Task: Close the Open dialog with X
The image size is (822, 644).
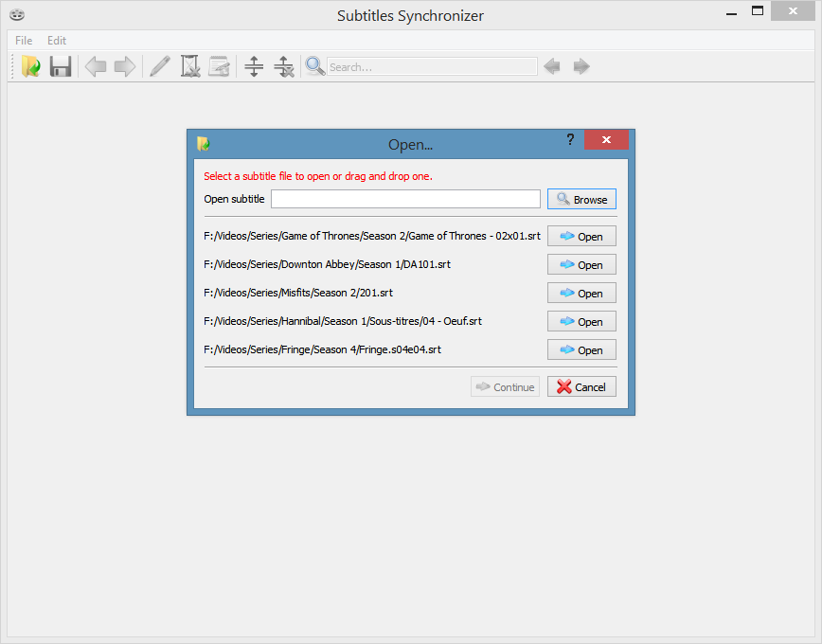Action: point(606,139)
